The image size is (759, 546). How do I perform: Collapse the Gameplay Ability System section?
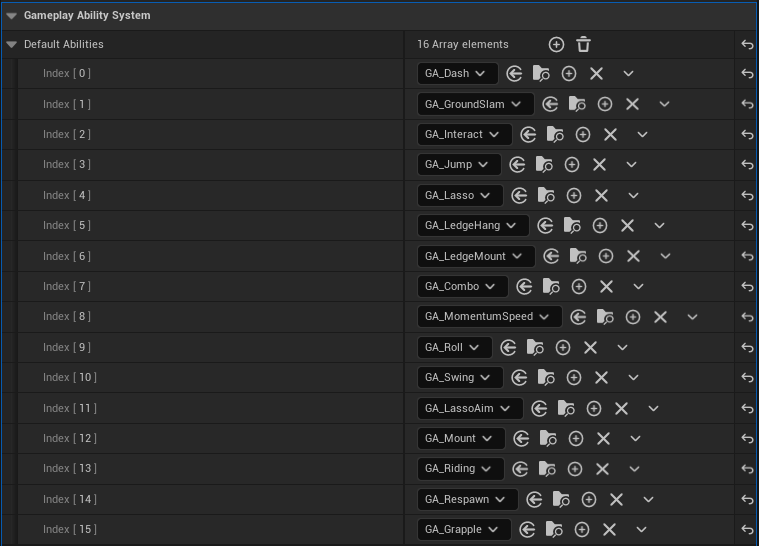click(x=12, y=16)
